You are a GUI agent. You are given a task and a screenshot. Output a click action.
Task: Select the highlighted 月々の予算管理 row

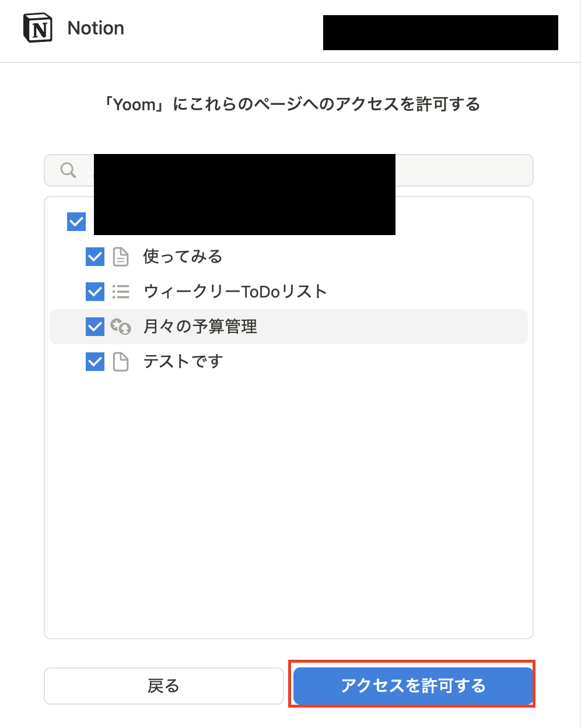pyautogui.click(x=199, y=326)
